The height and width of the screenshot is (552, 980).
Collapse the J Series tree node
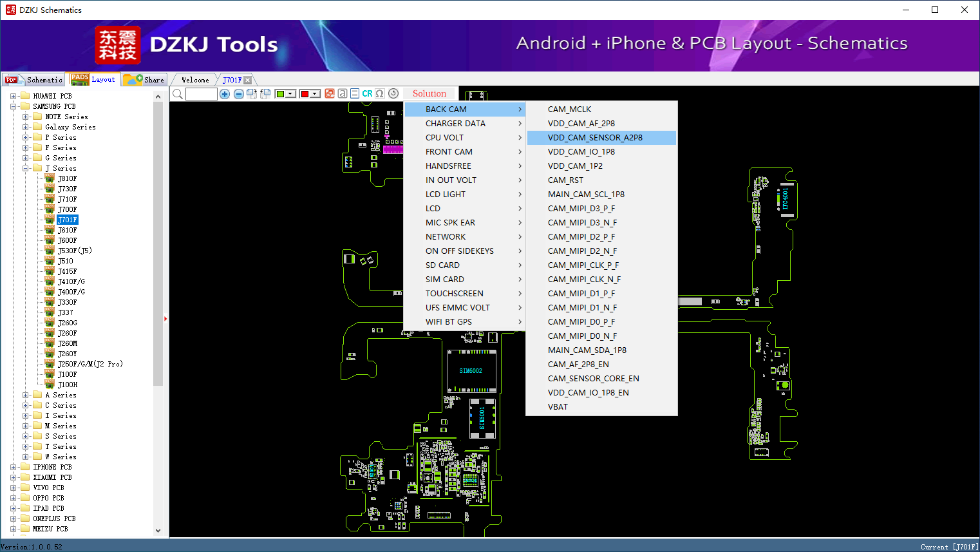[25, 168]
